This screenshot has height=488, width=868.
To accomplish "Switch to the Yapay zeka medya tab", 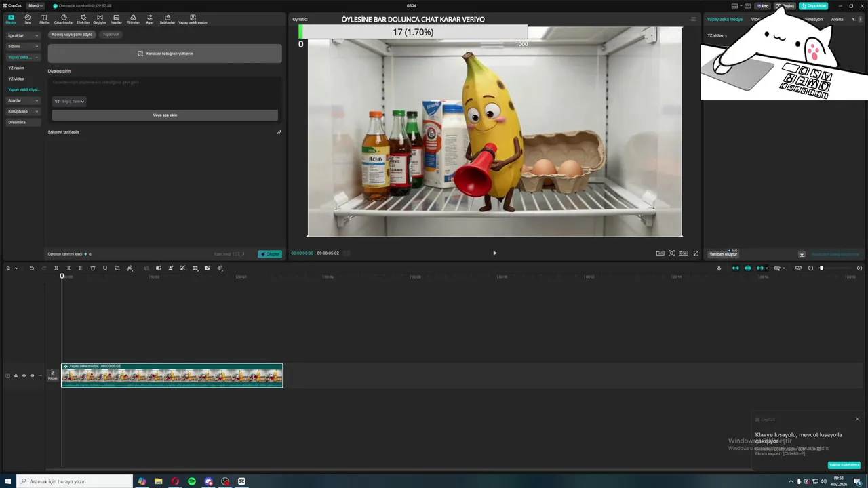I will (x=725, y=19).
